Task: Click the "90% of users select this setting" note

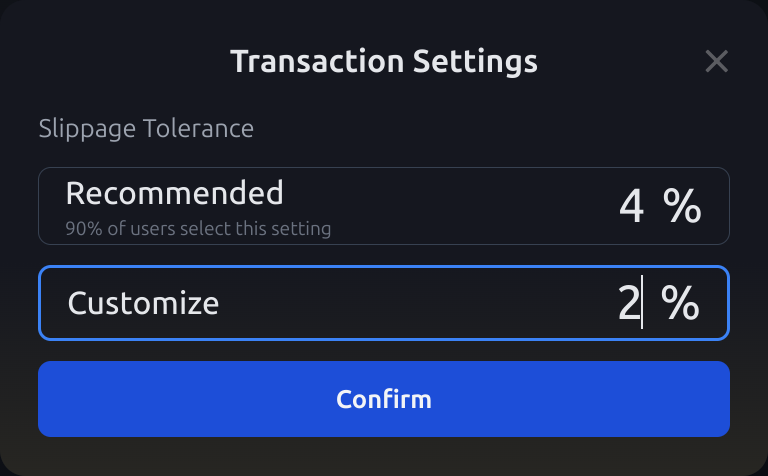Action: pyautogui.click(x=198, y=229)
